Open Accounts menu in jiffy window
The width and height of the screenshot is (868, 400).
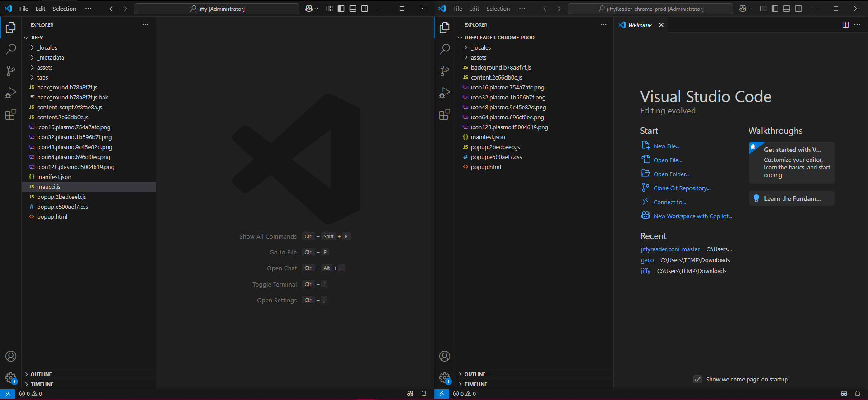pos(11,356)
